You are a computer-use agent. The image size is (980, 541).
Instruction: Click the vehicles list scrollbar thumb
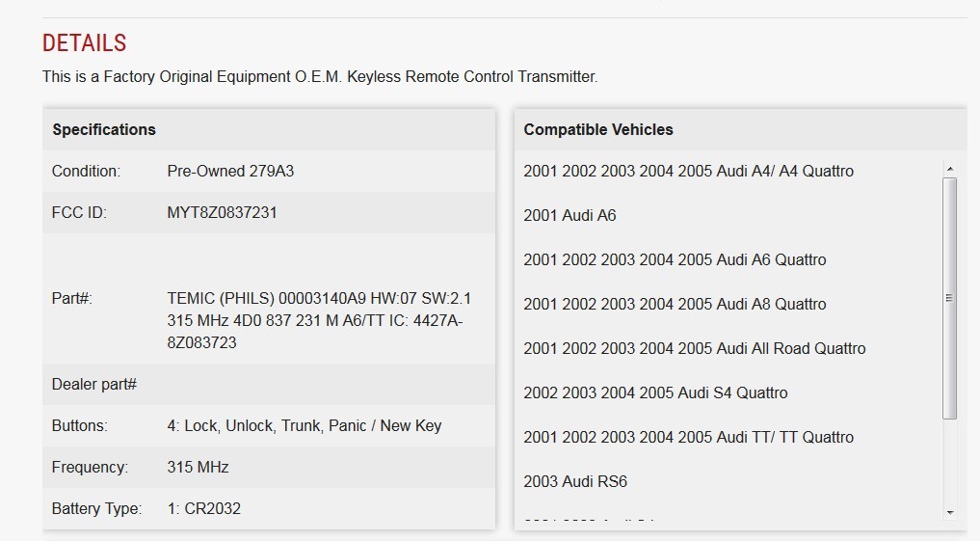point(950,297)
